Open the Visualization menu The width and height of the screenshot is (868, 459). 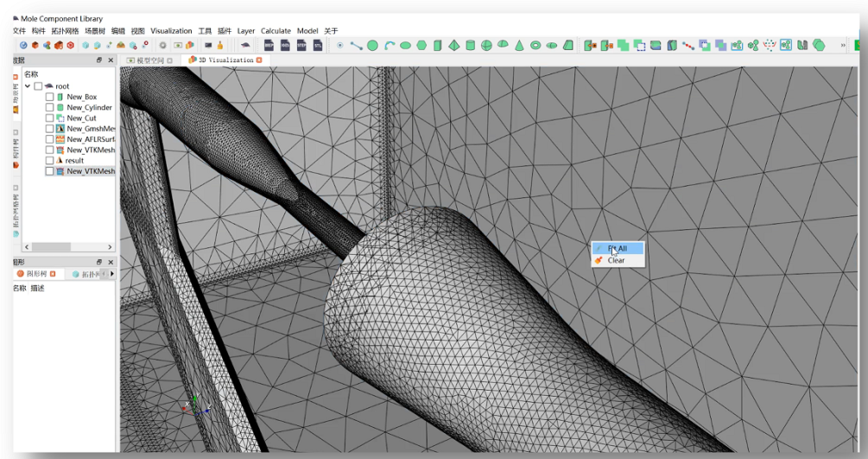[171, 31]
